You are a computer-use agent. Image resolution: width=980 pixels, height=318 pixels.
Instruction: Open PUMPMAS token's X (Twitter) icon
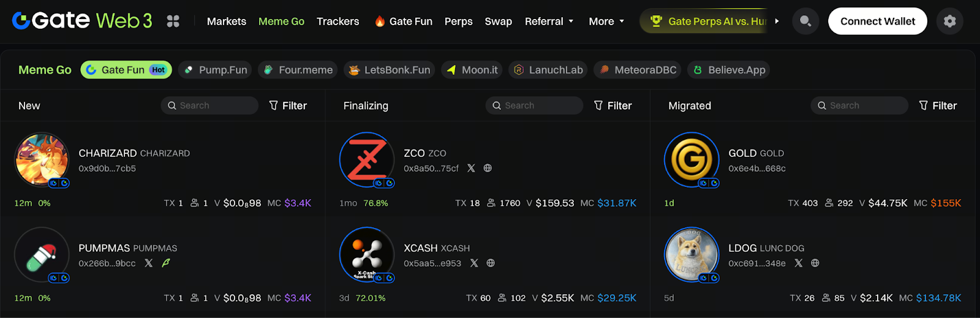[149, 263]
